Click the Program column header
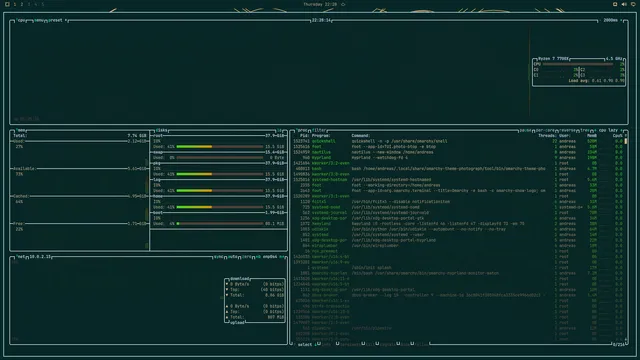 pyautogui.click(x=321, y=136)
